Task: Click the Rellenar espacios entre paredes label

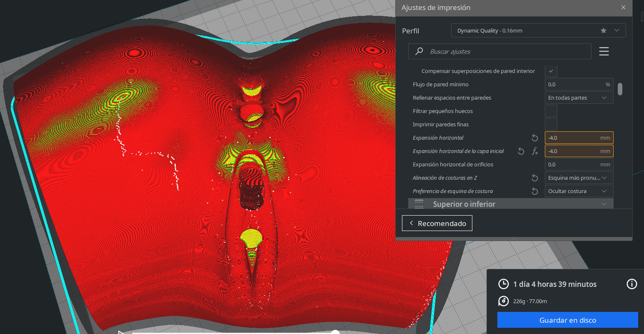Action: pyautogui.click(x=452, y=98)
